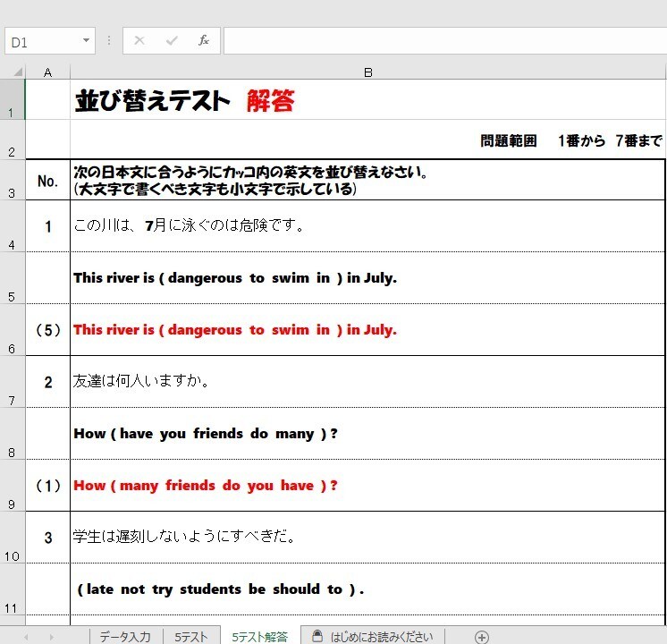Open the はじめにお読みください sheet tab

pos(373,637)
